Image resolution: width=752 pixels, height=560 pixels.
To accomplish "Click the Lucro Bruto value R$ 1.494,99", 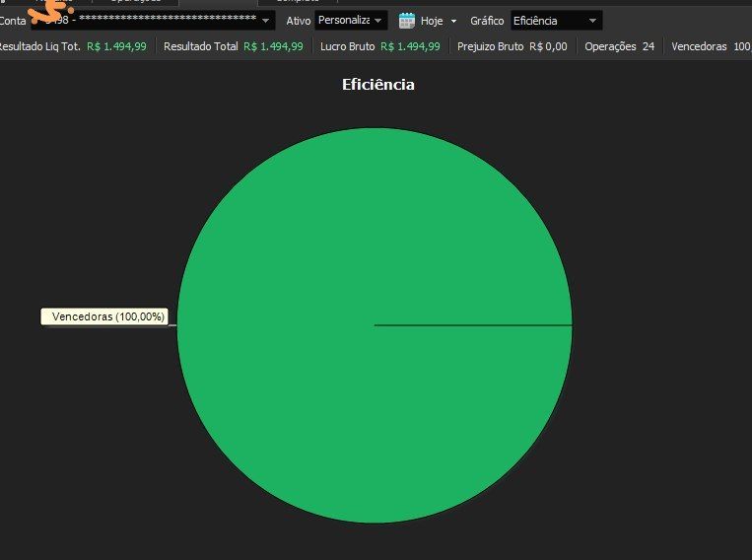I will (x=410, y=46).
